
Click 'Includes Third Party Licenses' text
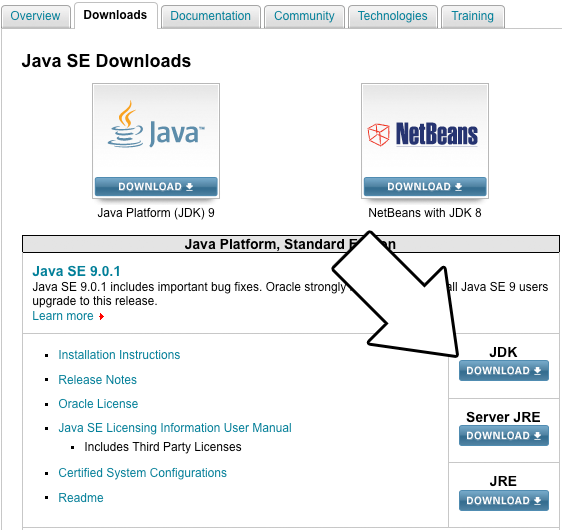[x=163, y=447]
